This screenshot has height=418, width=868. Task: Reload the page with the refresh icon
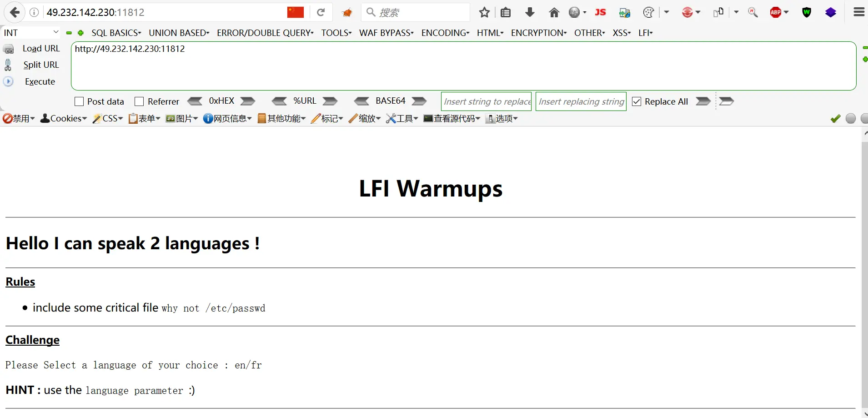321,12
